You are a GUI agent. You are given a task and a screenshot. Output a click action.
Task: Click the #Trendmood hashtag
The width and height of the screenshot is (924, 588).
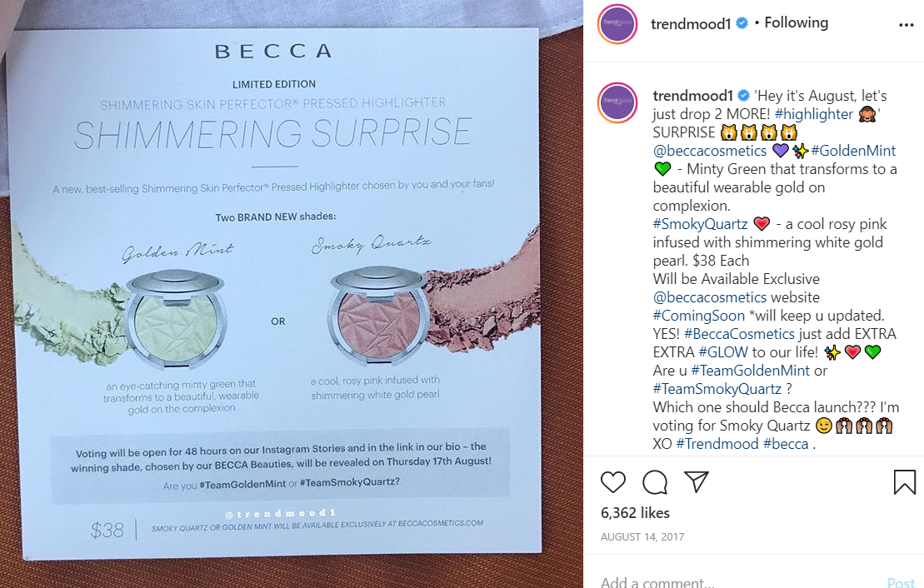coord(717,444)
